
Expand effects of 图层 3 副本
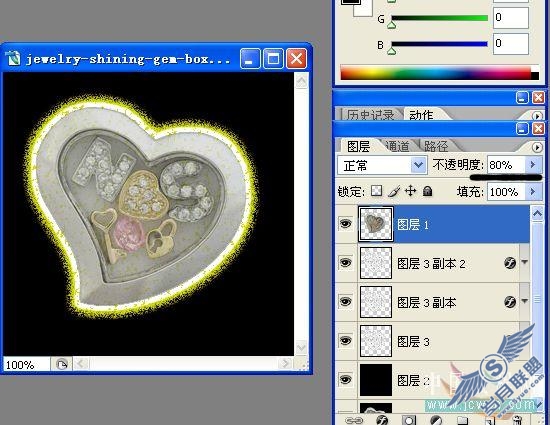click(525, 301)
